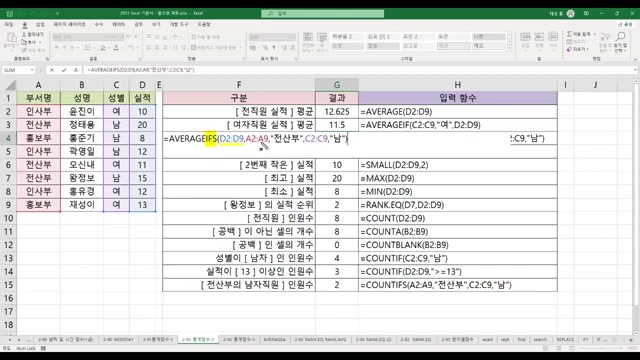Screen dimensions: 640x360
Task: Select row 10 header
Action: click(9, 218)
